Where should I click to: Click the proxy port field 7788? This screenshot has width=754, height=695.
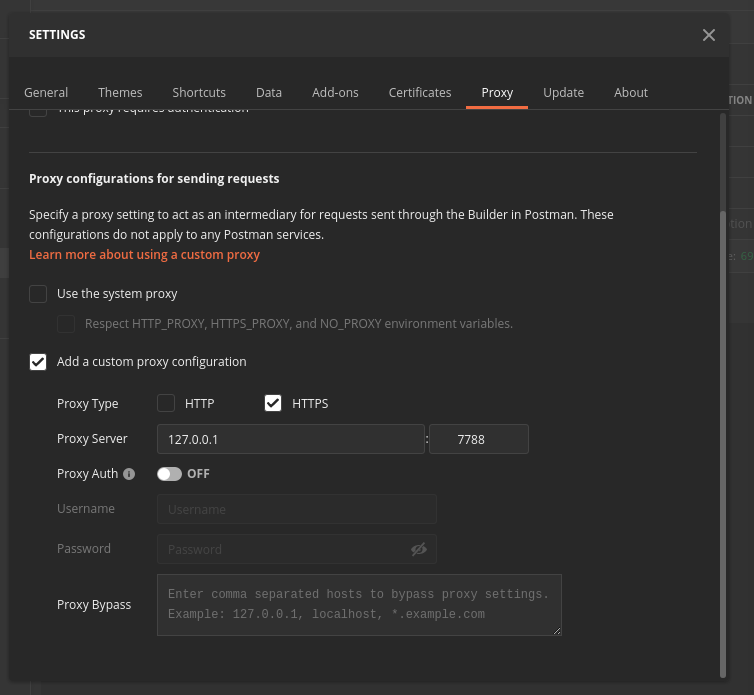click(479, 439)
